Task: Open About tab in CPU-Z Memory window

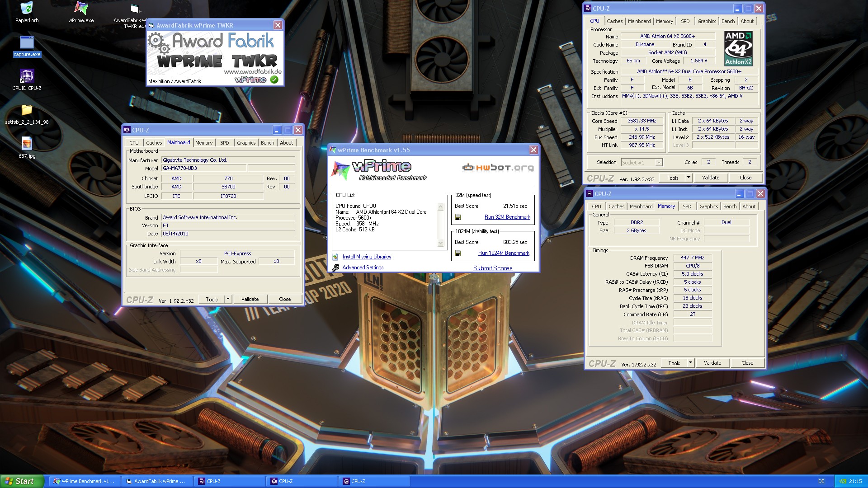Action: [x=749, y=206]
